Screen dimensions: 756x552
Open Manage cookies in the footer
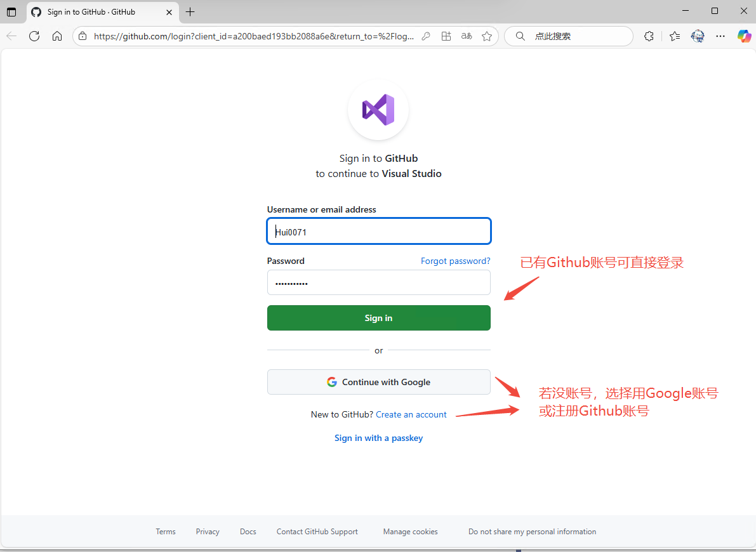(x=410, y=531)
